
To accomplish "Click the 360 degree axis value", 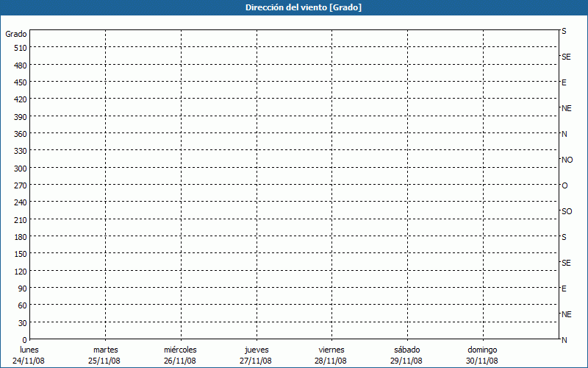I will [20, 134].
